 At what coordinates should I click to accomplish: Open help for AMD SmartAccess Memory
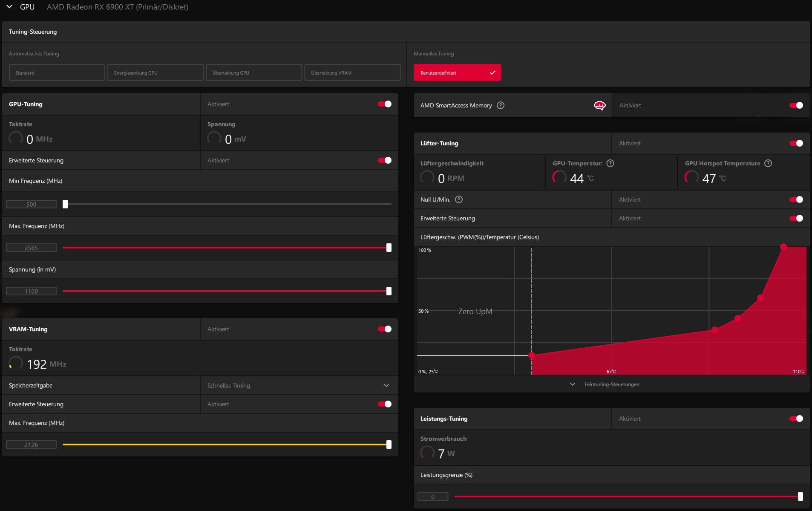coord(501,105)
